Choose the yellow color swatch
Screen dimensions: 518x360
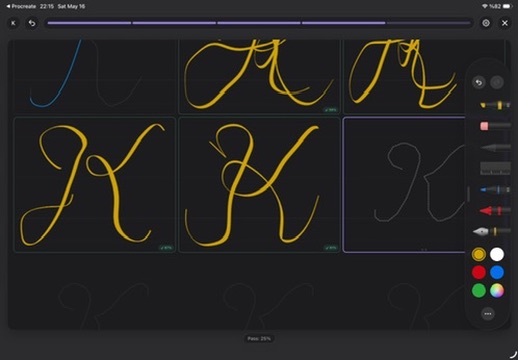[479, 254]
